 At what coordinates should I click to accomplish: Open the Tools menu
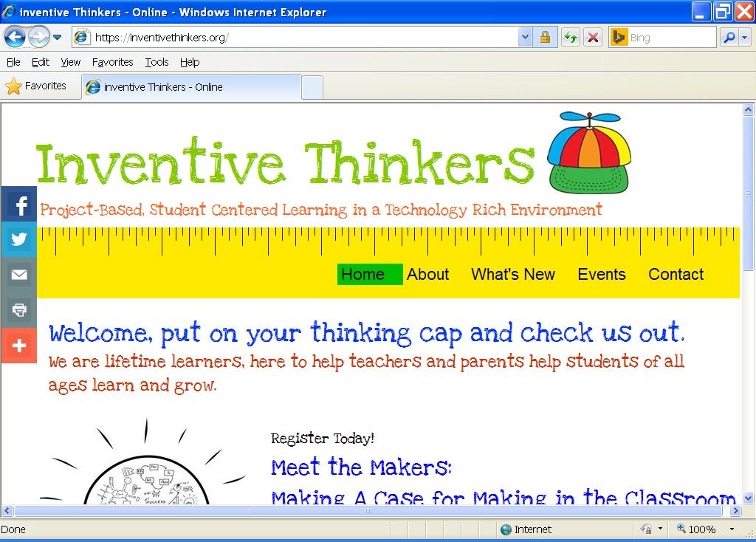pyautogui.click(x=157, y=62)
